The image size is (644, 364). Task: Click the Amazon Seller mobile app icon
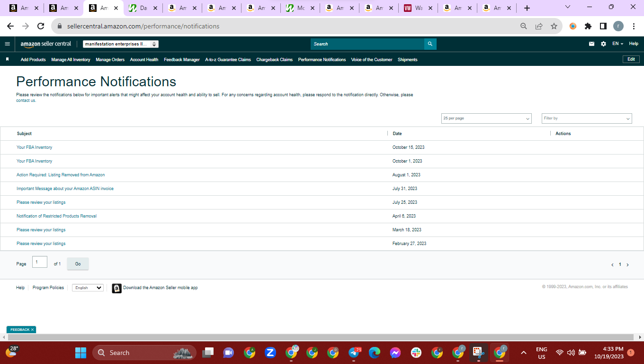116,288
